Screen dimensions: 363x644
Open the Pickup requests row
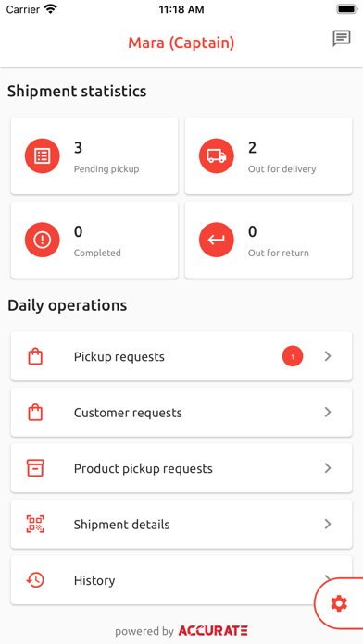(x=181, y=356)
